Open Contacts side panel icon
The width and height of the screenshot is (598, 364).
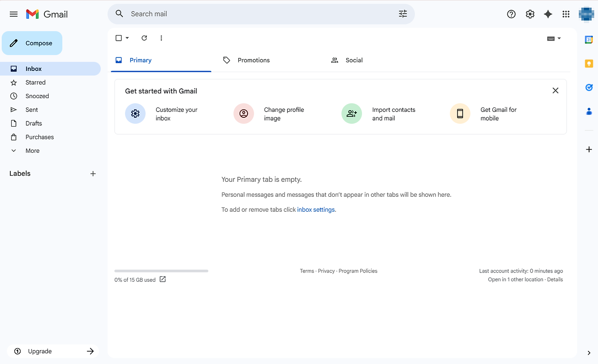(x=589, y=111)
